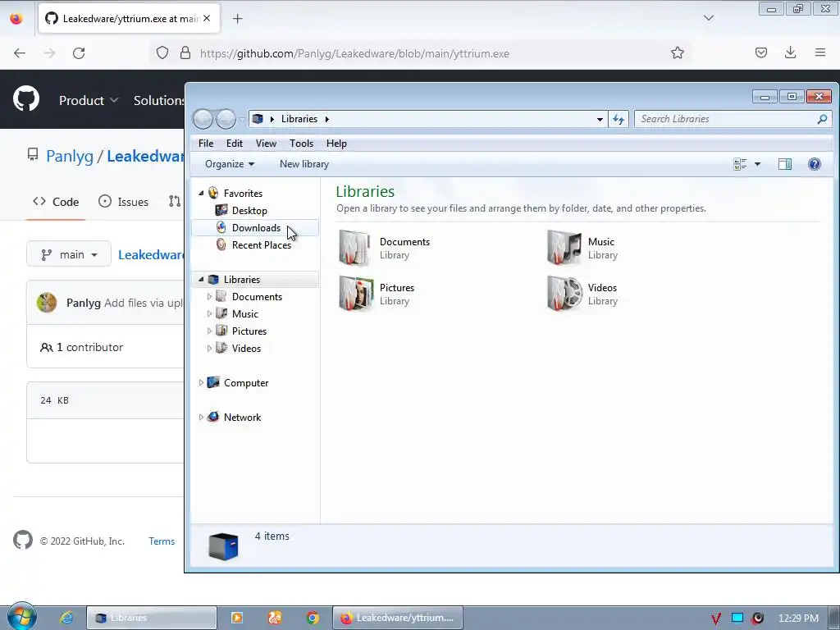The height and width of the screenshot is (630, 840).
Task: Collapse the Favorites tree group
Action: [x=202, y=193]
